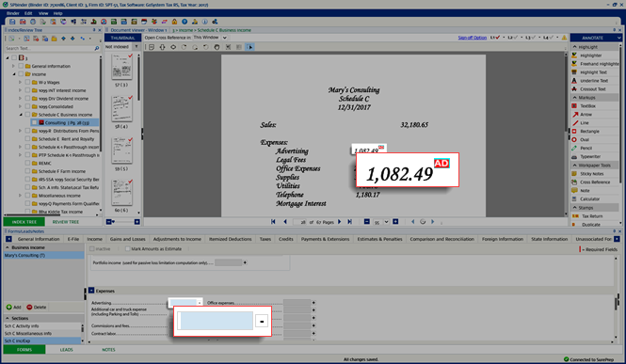
Task: Select the 58 (4) page thumbnail
Action: (x=121, y=109)
